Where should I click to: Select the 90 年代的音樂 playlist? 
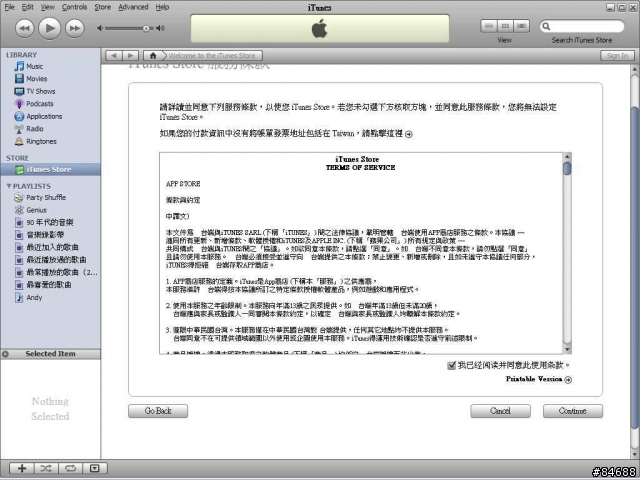click(x=51, y=223)
